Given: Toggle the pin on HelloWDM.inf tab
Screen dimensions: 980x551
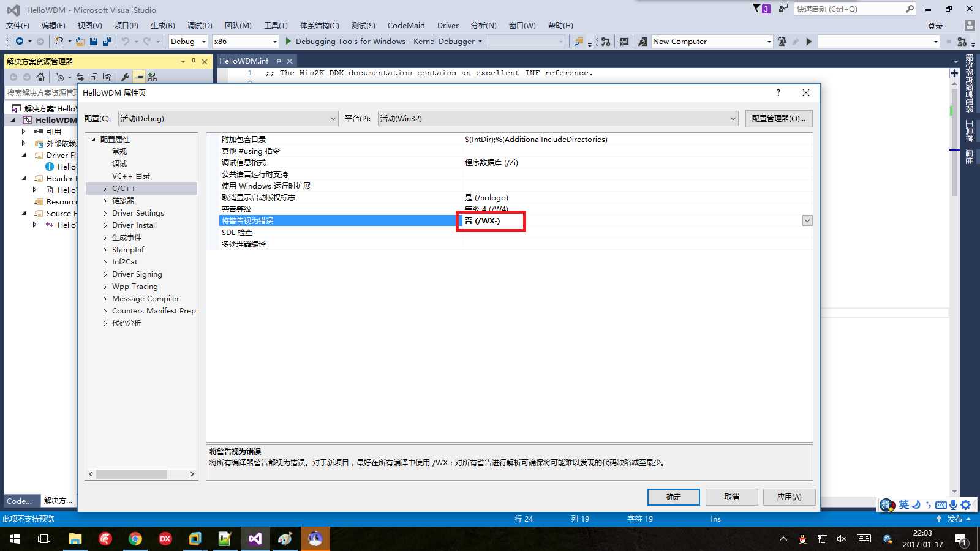Looking at the screenshot, I should click(x=278, y=61).
